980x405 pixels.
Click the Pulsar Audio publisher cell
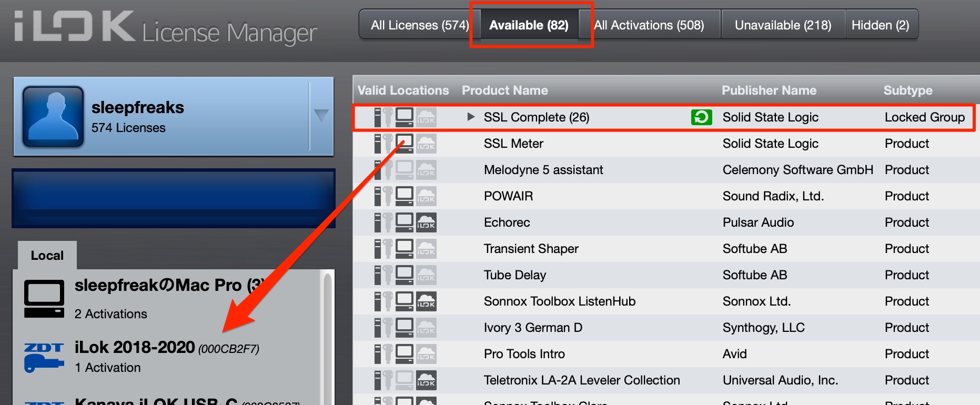pyautogui.click(x=758, y=222)
